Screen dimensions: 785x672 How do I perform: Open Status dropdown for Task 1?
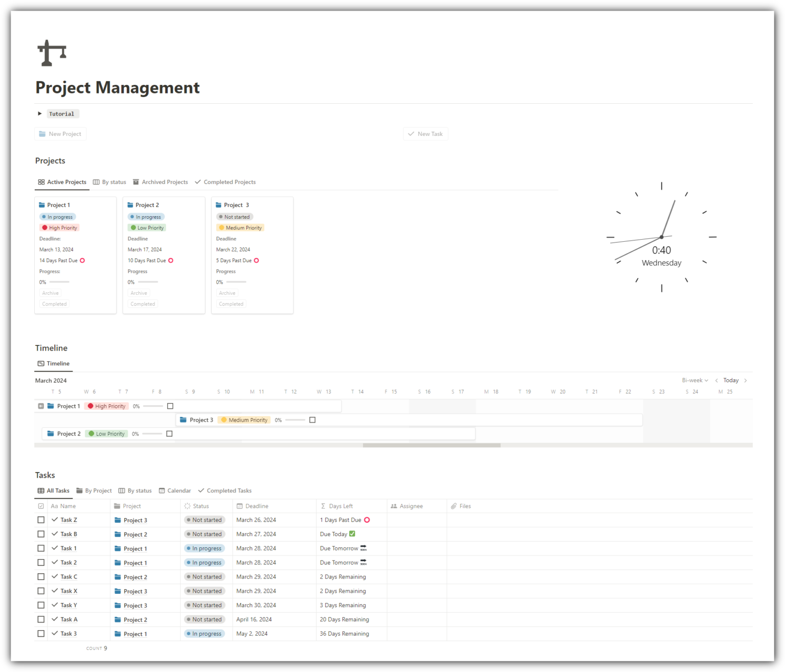pos(204,549)
